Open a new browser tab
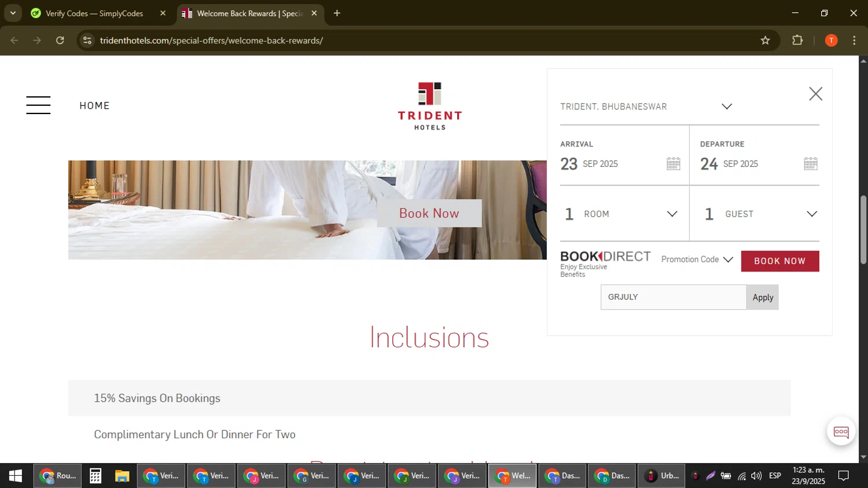 coord(337,13)
